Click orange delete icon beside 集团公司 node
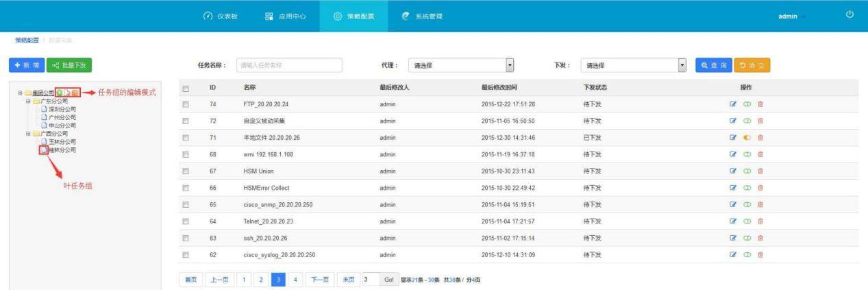Image resolution: width=868 pixels, height=290 pixels. tap(75, 93)
